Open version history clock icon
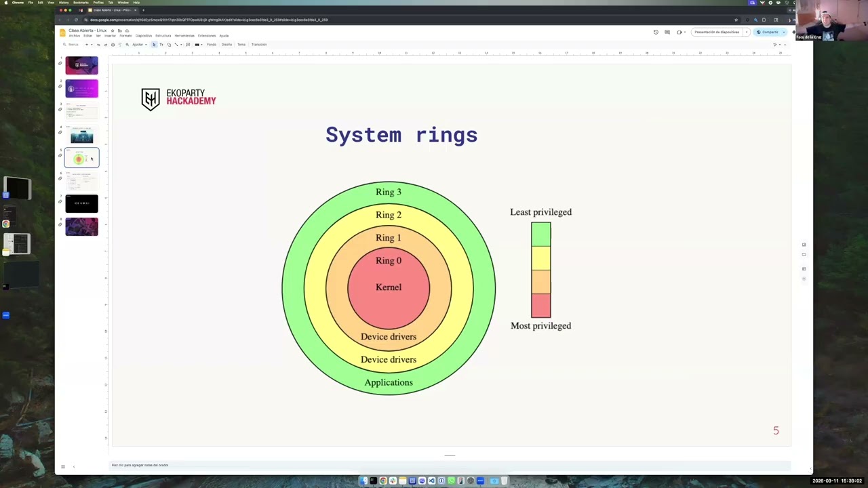 pos(656,32)
